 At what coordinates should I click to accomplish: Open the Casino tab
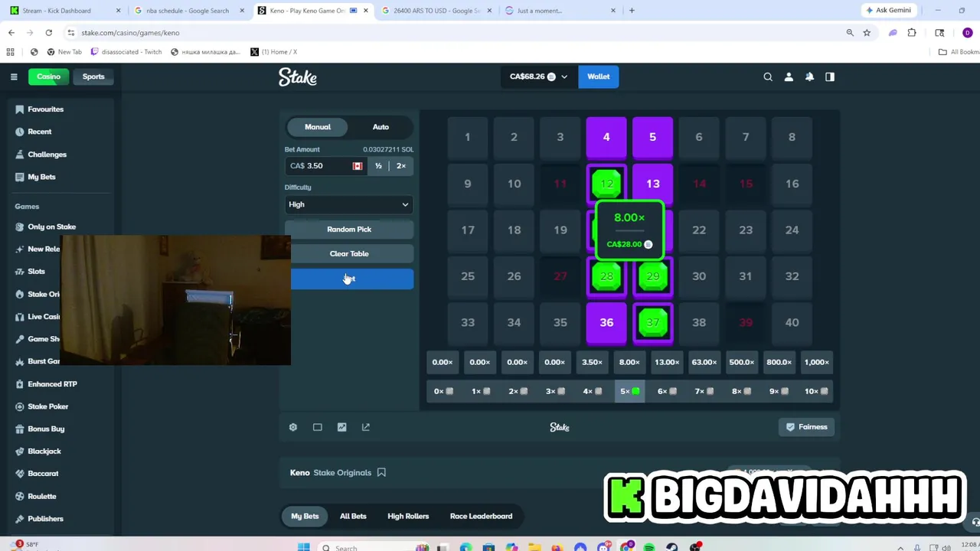pyautogui.click(x=48, y=77)
